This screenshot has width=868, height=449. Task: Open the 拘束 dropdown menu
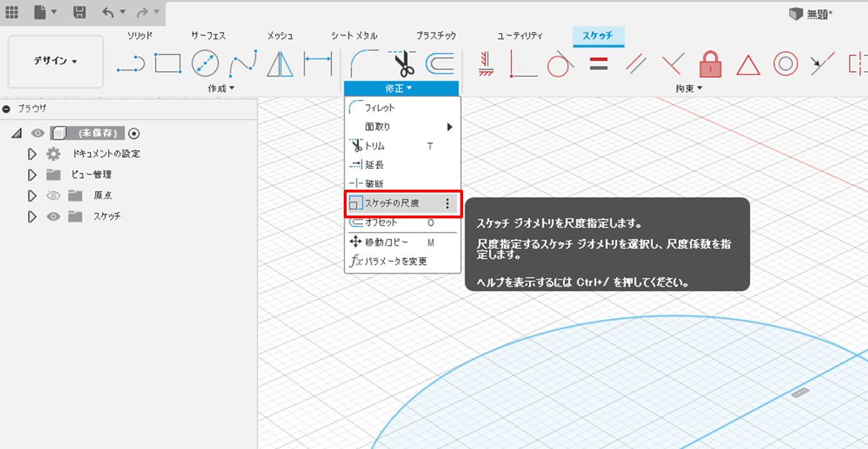click(x=689, y=88)
